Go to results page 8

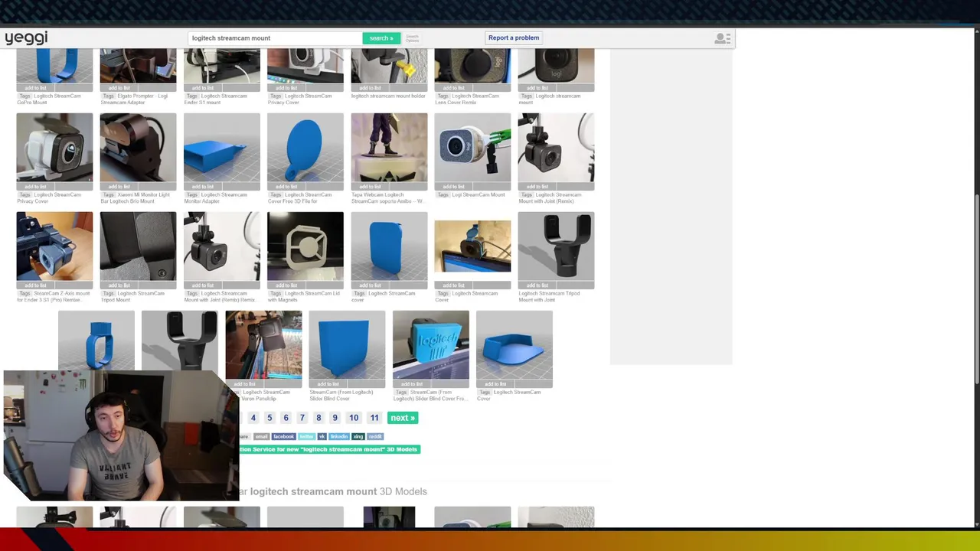[x=318, y=418]
